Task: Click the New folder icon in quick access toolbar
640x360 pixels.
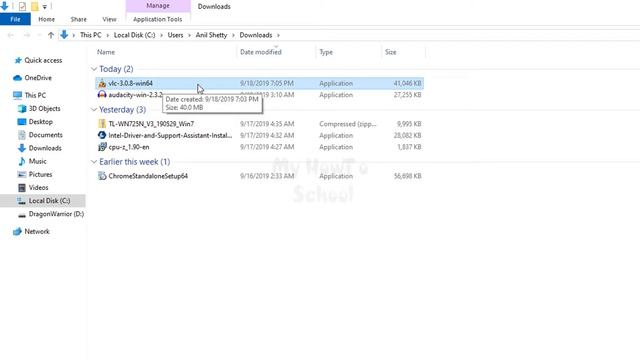Action: [35, 6]
